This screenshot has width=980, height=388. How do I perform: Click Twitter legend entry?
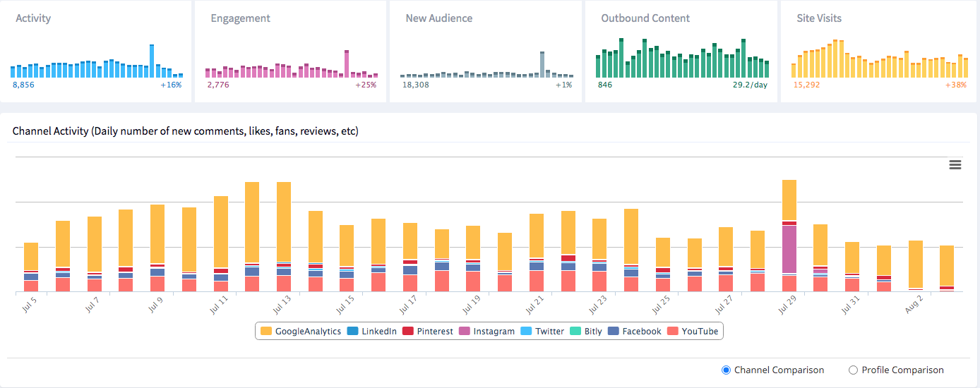542,332
